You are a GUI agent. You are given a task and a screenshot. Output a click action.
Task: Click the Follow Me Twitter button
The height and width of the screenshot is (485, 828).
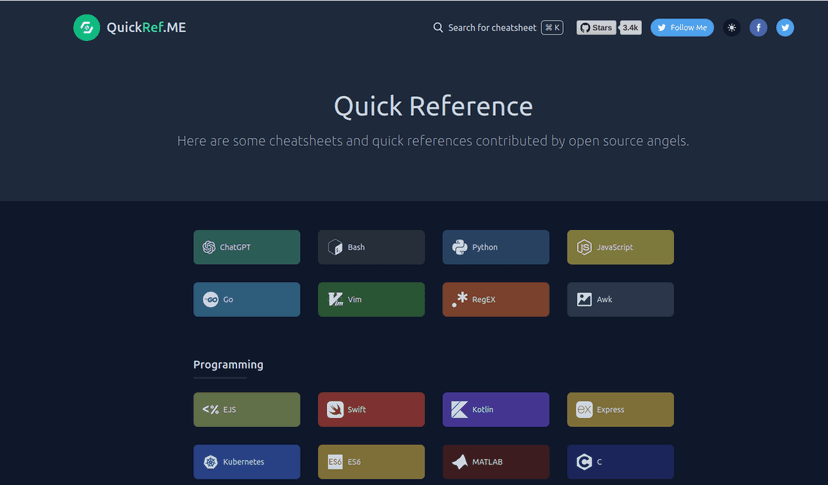(682, 27)
